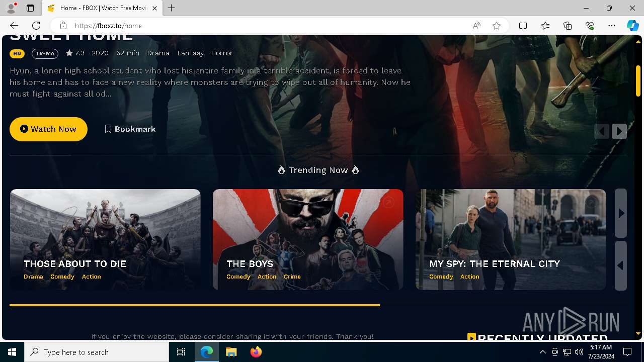Click the Watch Now button
The width and height of the screenshot is (644, 362).
coord(48,129)
